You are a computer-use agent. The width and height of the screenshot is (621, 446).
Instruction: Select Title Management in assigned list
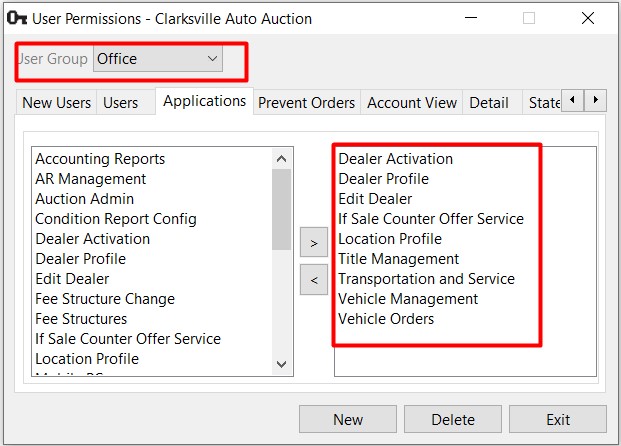398,259
